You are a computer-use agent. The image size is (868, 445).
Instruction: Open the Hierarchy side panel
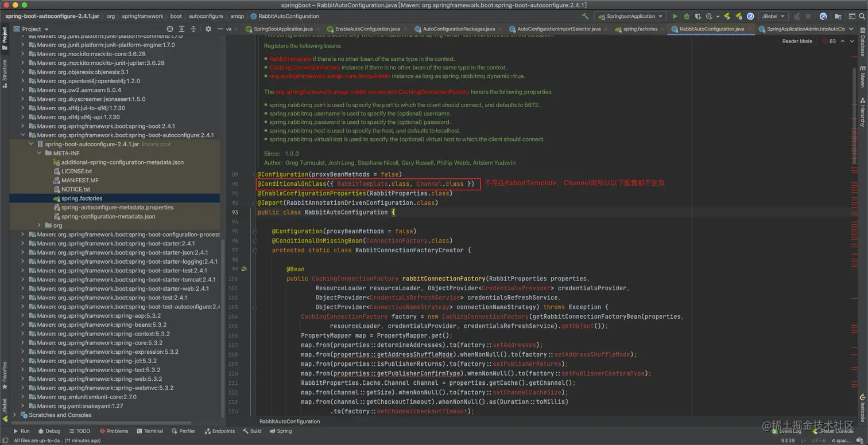862,112
